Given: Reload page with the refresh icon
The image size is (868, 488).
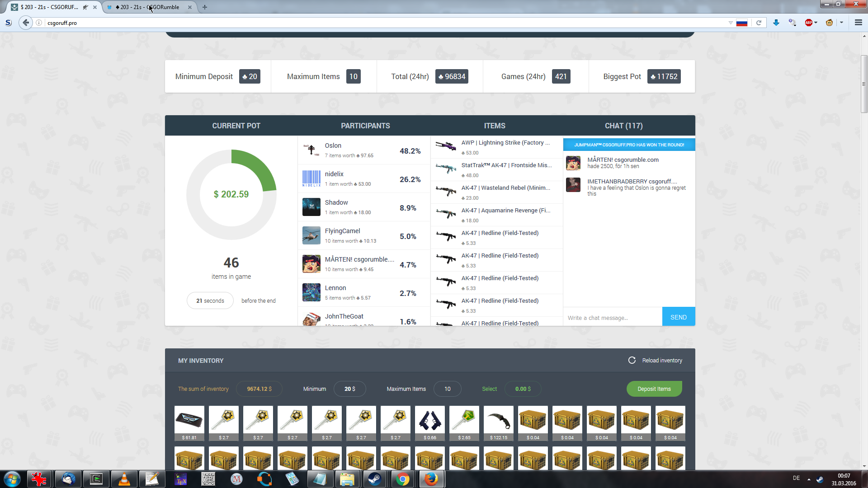Looking at the screenshot, I should [759, 23].
